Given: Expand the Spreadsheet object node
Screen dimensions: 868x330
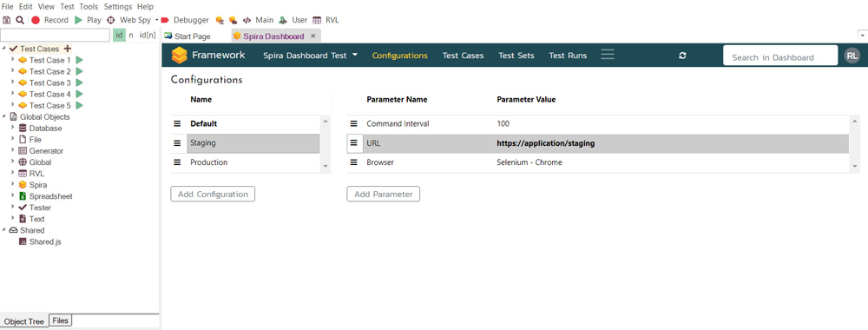Looking at the screenshot, I should (x=13, y=196).
